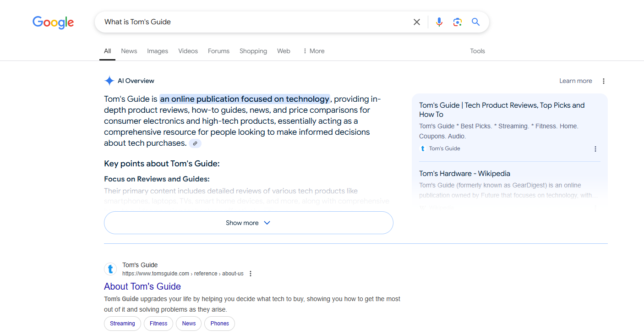This screenshot has width=644, height=335.
Task: Click the Google logo
Action: [x=53, y=22]
